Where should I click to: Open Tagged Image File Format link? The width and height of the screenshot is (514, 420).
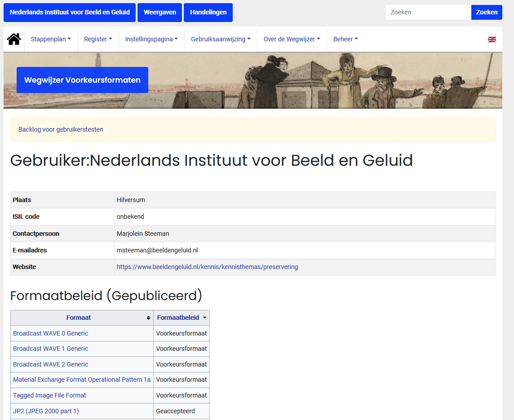[49, 395]
